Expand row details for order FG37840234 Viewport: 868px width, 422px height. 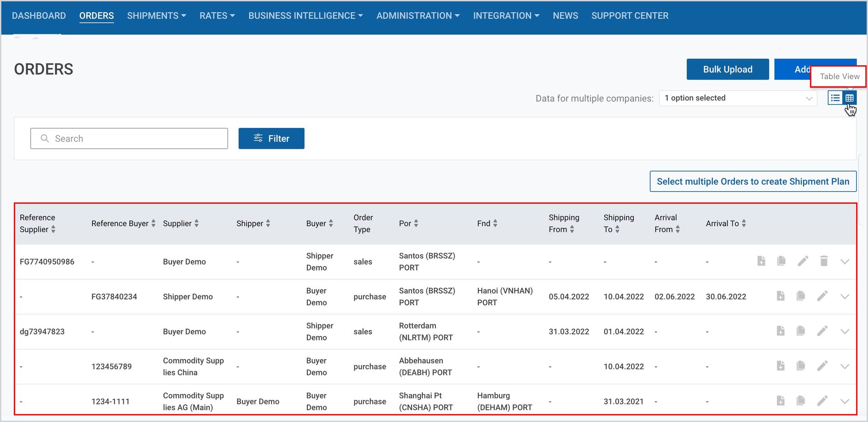click(x=844, y=297)
